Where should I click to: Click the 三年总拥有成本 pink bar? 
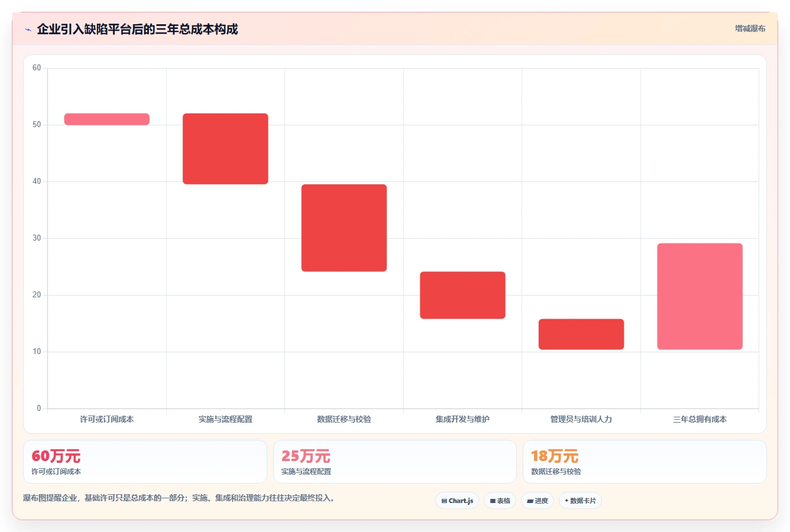point(700,297)
